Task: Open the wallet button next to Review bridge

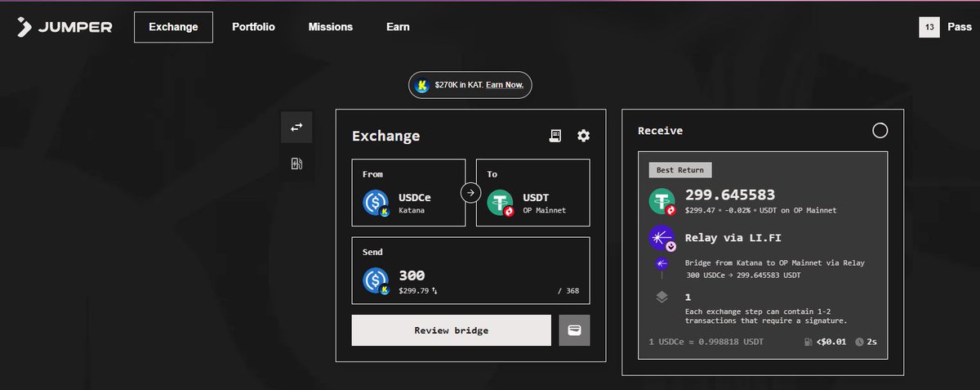Action: coord(574,330)
